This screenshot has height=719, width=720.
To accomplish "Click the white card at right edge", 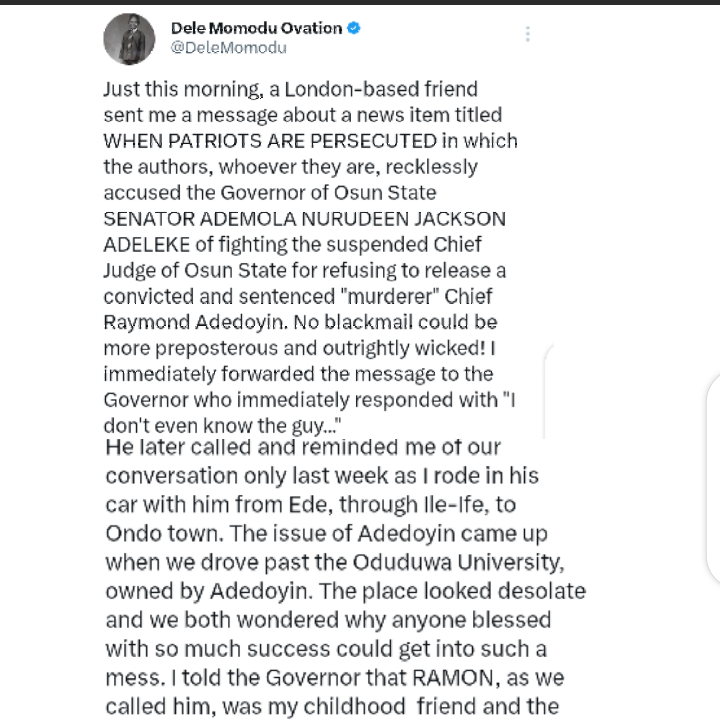I will pos(711,478).
